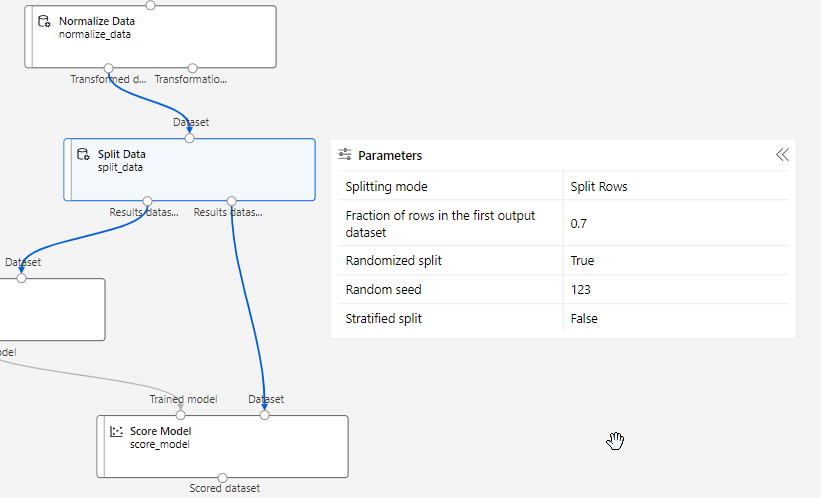821x498 pixels.
Task: Click the Normalize Data module icon
Action: tap(44, 21)
